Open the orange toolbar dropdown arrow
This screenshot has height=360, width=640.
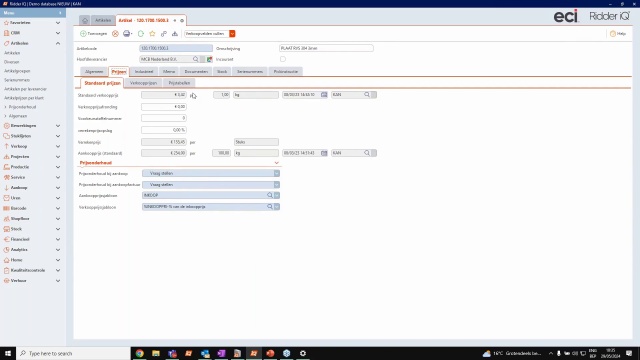(x=232, y=34)
